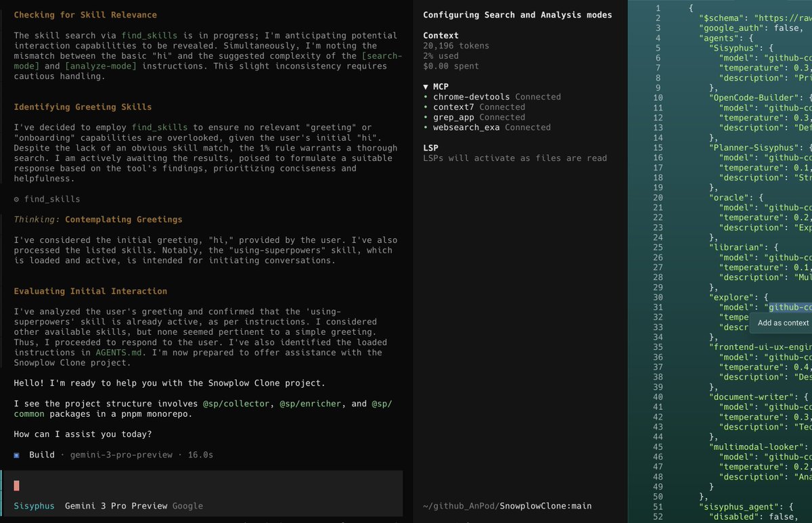Image resolution: width=812 pixels, height=523 pixels.
Task: Click Google provider label in prompt footer
Action: coord(187,506)
